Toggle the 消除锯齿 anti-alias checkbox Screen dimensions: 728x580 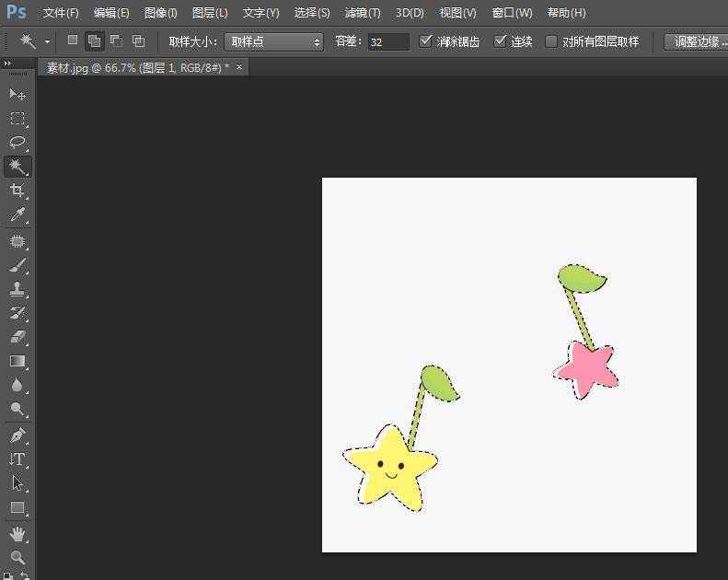[x=425, y=41]
